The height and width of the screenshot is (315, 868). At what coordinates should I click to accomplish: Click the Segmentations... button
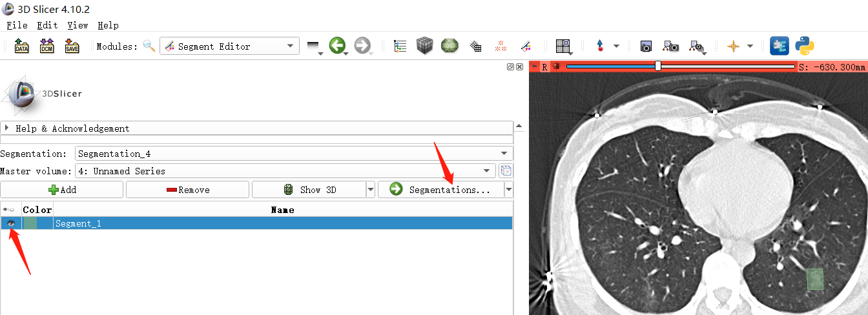click(440, 190)
